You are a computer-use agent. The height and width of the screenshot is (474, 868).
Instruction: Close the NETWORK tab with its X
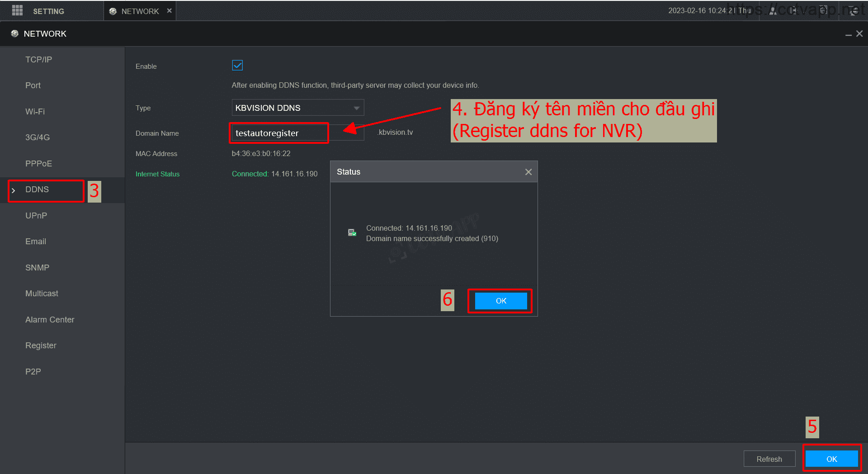pos(170,11)
